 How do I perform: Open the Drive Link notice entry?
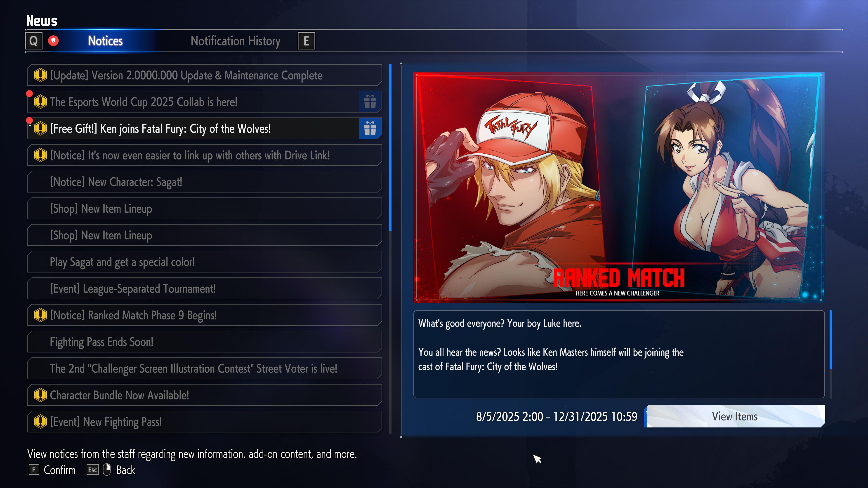click(205, 155)
